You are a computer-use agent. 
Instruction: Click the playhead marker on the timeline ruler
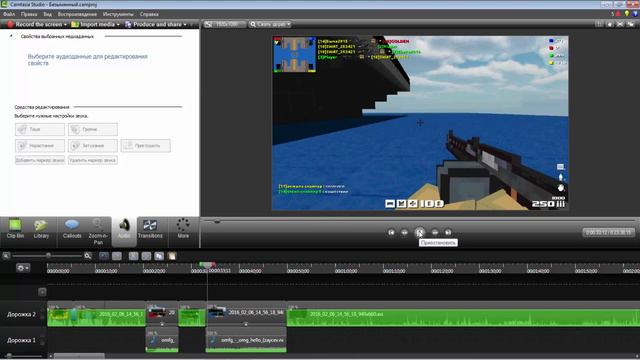(x=207, y=265)
